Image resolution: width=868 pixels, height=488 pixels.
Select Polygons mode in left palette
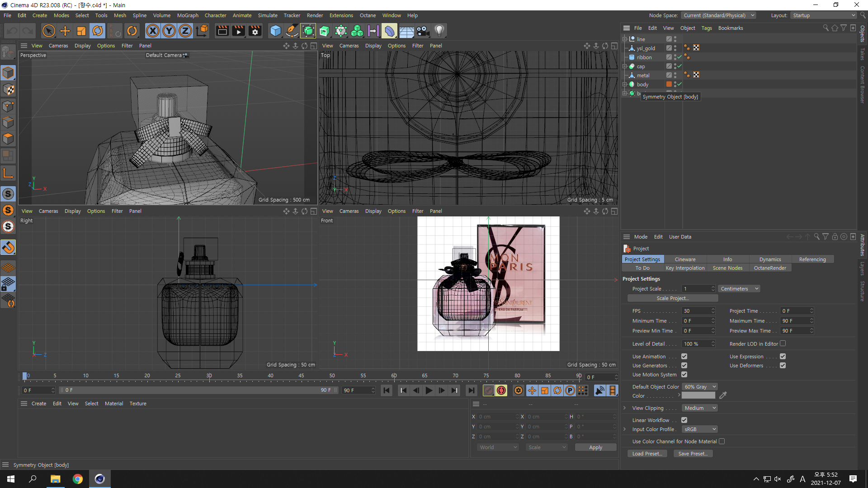9,139
